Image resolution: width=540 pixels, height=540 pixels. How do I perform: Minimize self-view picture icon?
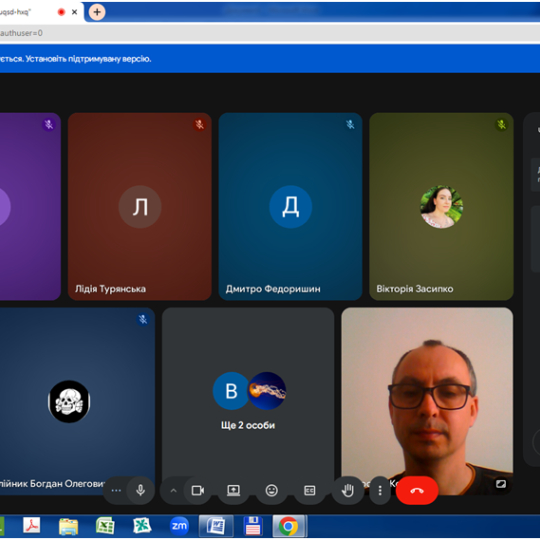(x=501, y=484)
